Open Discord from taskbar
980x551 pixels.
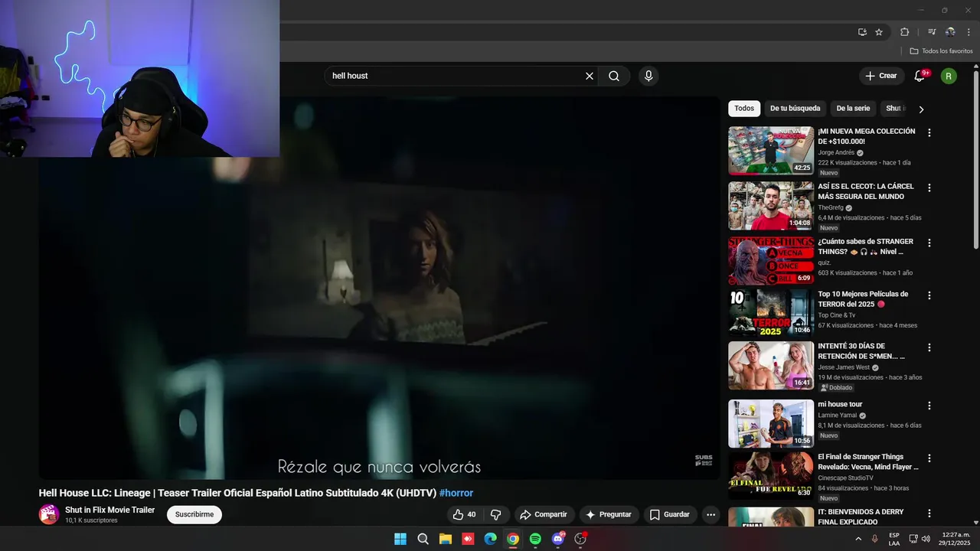point(558,539)
